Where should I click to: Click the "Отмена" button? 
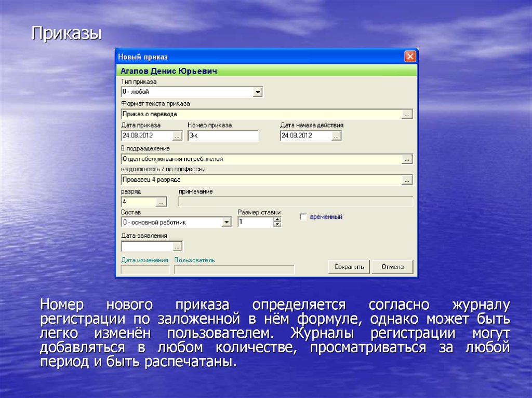coord(392,266)
